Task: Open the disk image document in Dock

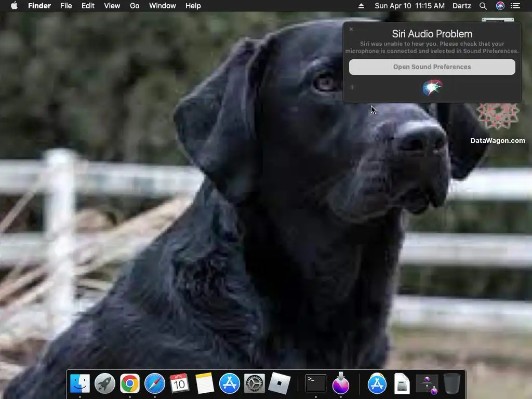Action: [x=402, y=383]
